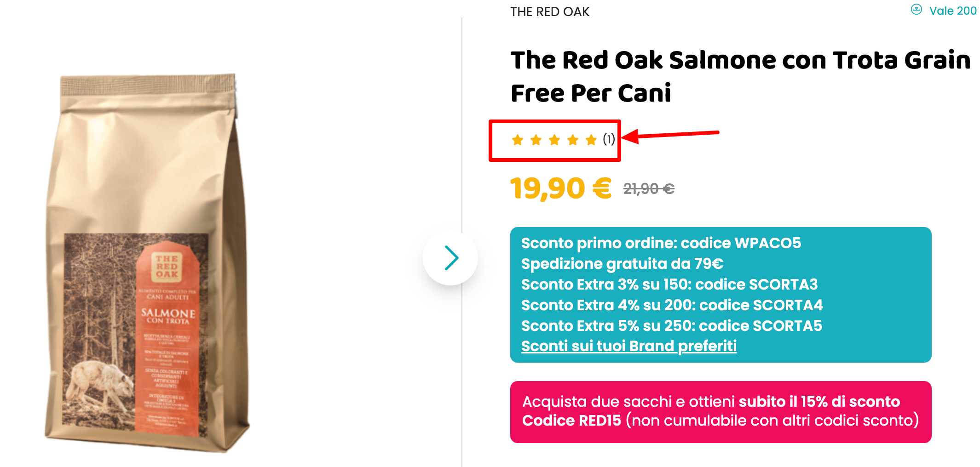Click the product title Salmone con Trota
This screenshot has height=467, width=980.
741,77
